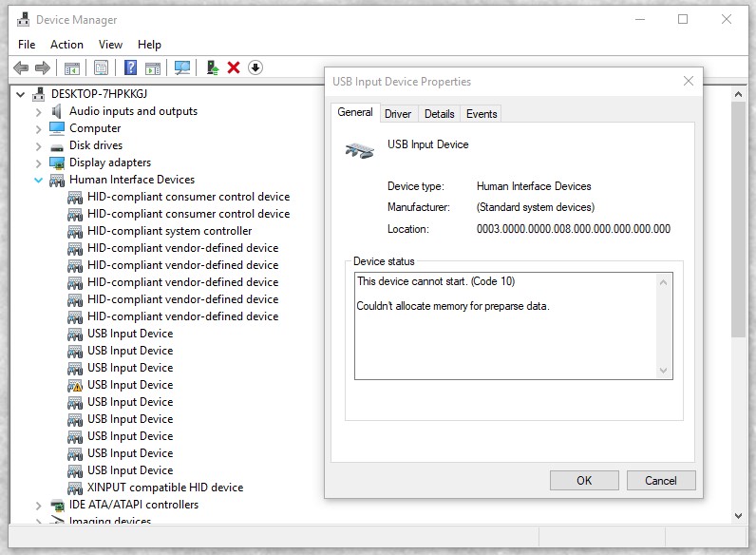The image size is (756, 555).
Task: Expand Audio inputs and outputs node
Action: coord(39,112)
